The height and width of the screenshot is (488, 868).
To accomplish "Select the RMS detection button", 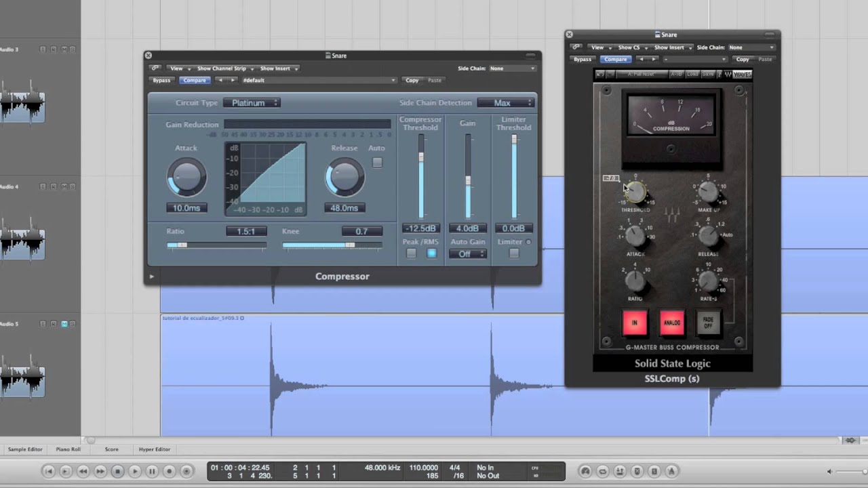I will click(x=431, y=253).
